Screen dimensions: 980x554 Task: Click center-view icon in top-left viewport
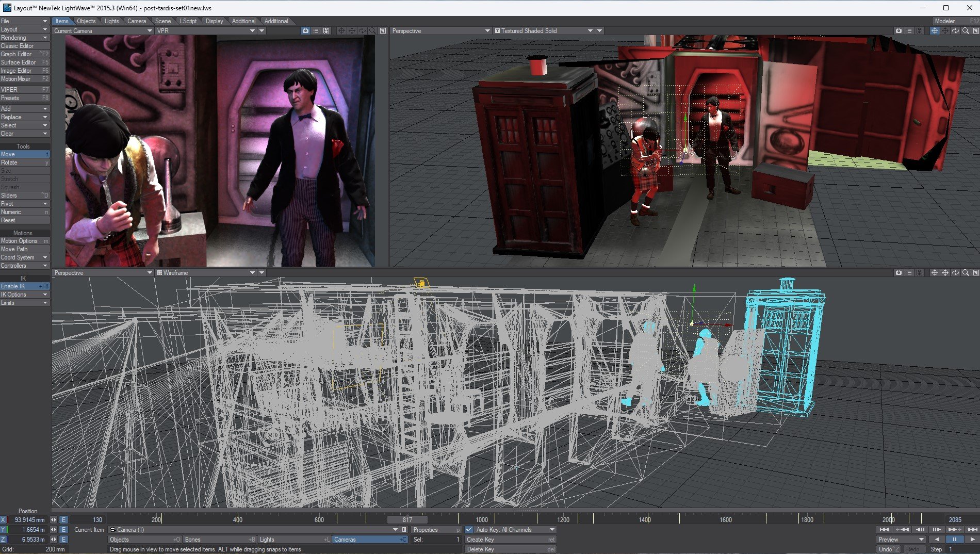[341, 31]
